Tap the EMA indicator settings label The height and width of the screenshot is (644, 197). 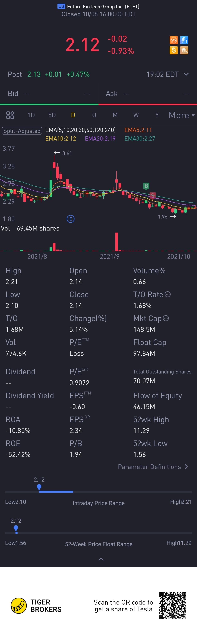[x=80, y=130]
